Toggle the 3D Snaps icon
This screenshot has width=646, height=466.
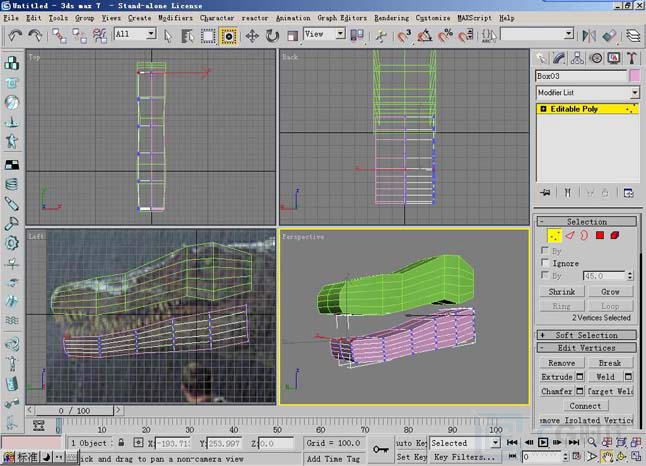pyautogui.click(x=404, y=36)
